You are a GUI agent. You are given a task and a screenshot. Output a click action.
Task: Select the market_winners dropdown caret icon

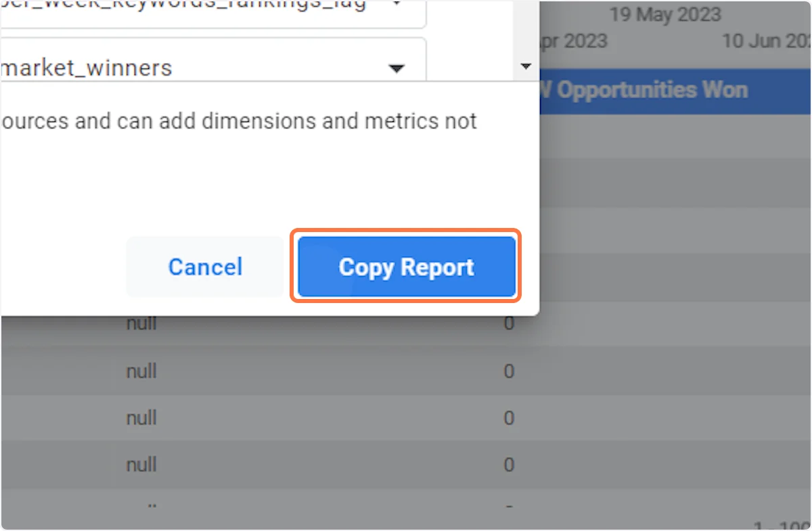click(397, 67)
